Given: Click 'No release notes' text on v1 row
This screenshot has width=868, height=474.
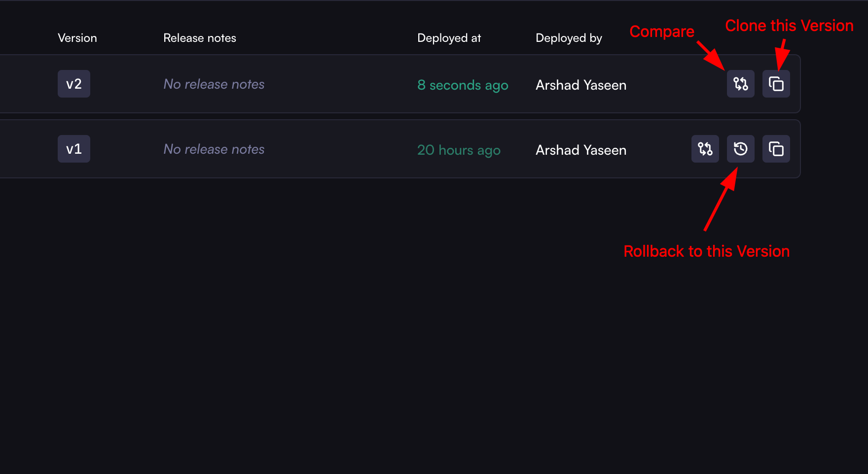Looking at the screenshot, I should tap(214, 149).
